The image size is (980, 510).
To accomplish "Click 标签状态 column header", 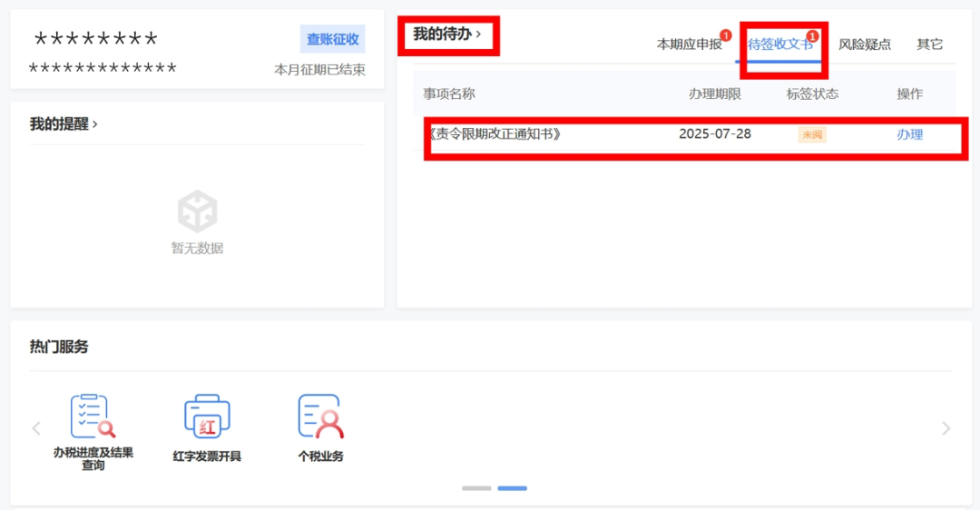I will click(x=812, y=93).
